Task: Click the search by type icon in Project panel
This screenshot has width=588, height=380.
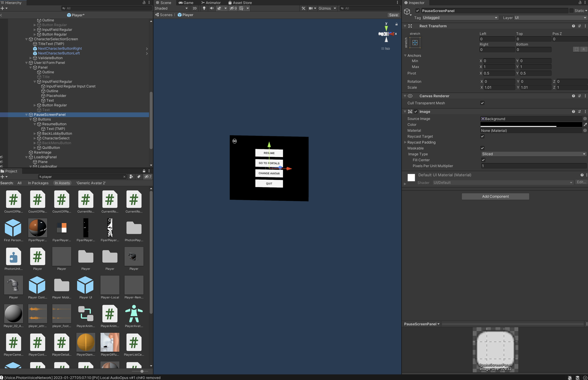Action: click(131, 177)
